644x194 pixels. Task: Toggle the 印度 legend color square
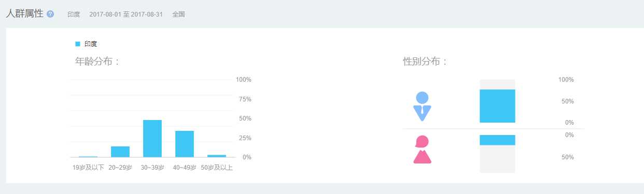point(78,44)
